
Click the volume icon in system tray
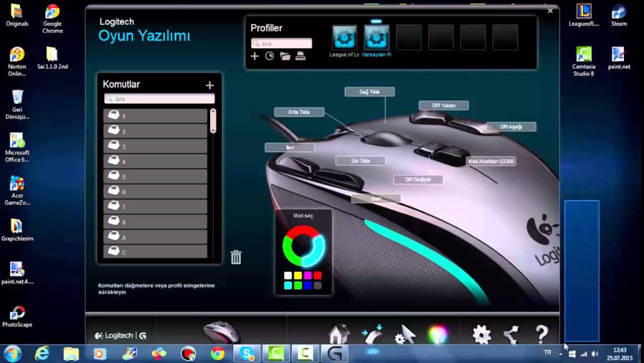595,354
